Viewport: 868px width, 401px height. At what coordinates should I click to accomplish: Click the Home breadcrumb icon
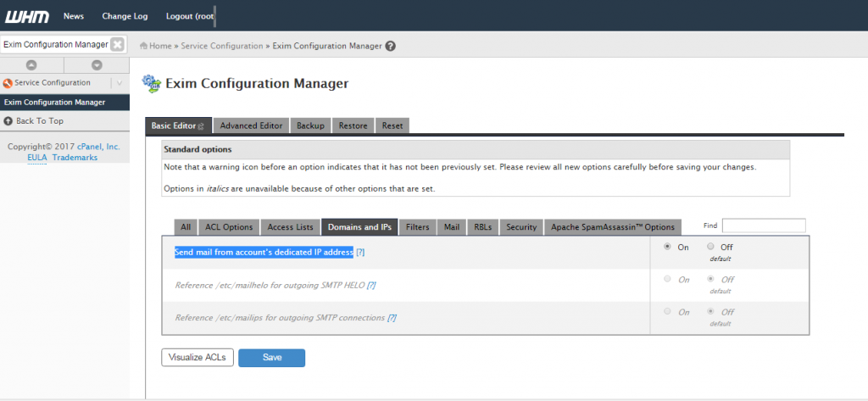click(143, 46)
